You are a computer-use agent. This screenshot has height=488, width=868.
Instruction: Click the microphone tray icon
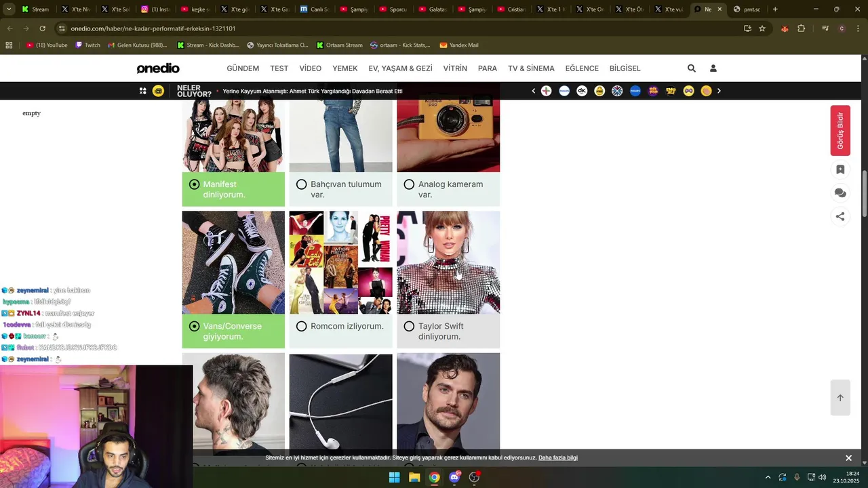[797, 477]
